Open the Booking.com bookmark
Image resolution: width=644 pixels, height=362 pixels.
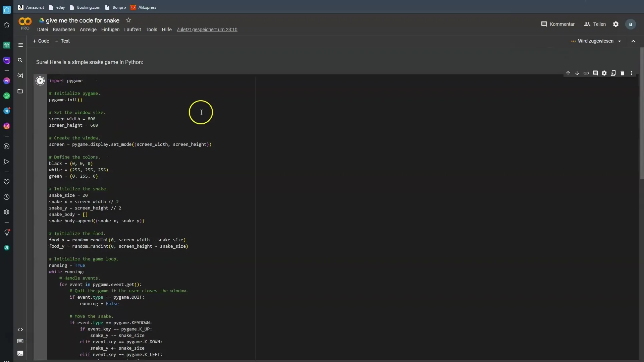coord(85,7)
